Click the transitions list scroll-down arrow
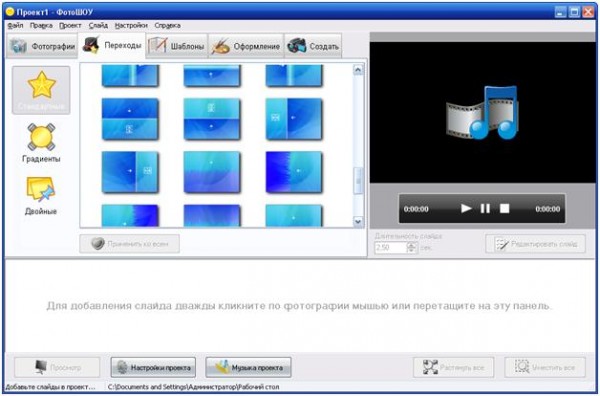The width and height of the screenshot is (600, 396). coord(358,222)
